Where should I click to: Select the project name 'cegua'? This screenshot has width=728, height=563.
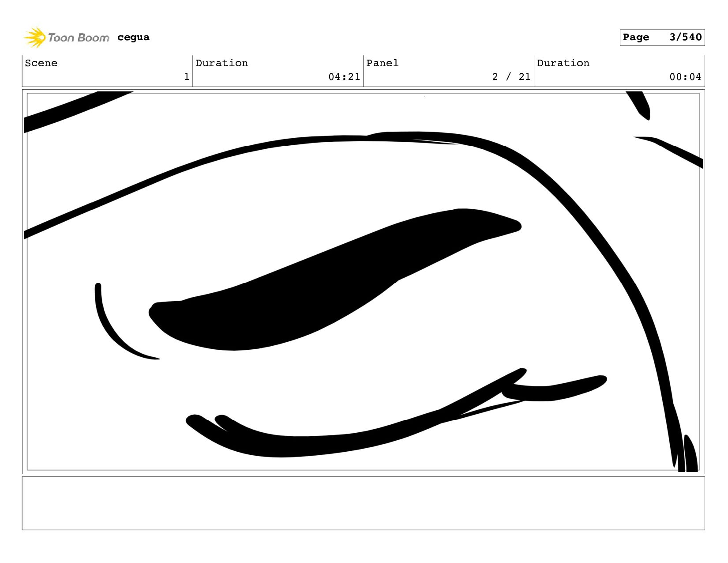pyautogui.click(x=133, y=38)
